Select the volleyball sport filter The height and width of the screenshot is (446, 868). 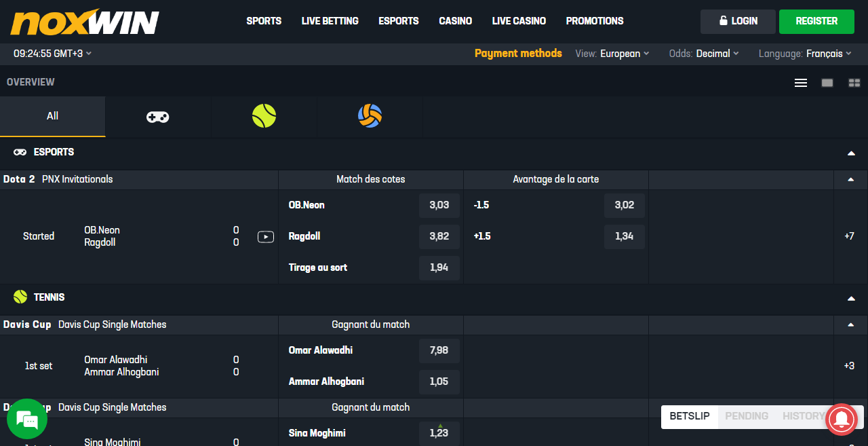click(x=370, y=116)
